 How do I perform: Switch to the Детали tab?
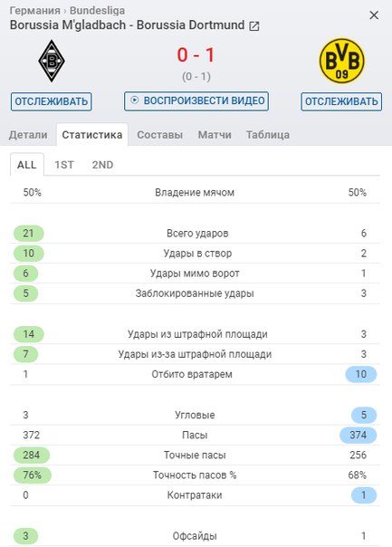28,135
